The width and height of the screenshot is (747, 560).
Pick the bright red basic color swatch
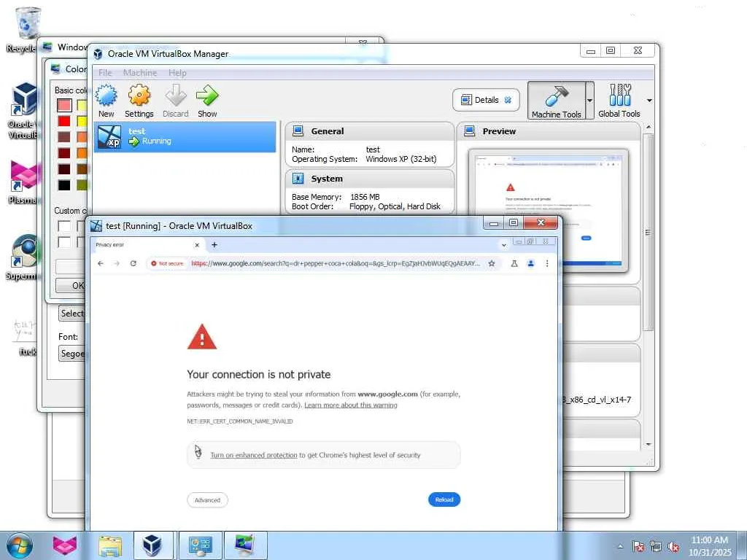(64, 121)
